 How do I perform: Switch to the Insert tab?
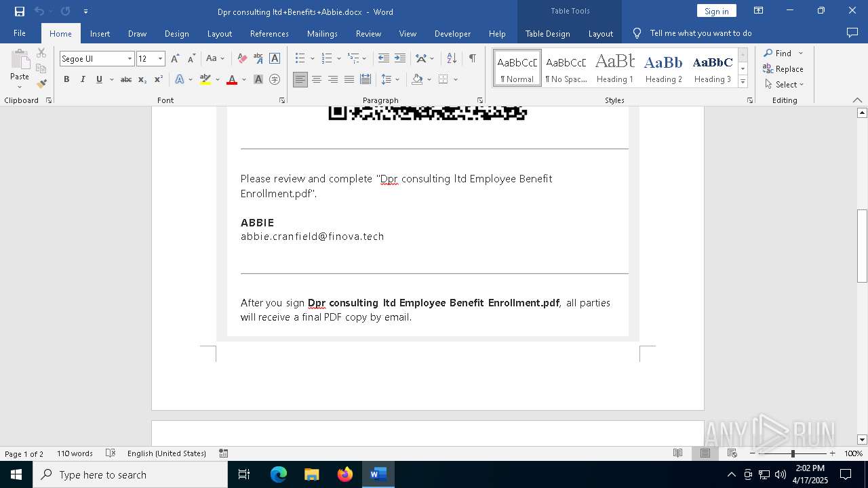pos(100,33)
